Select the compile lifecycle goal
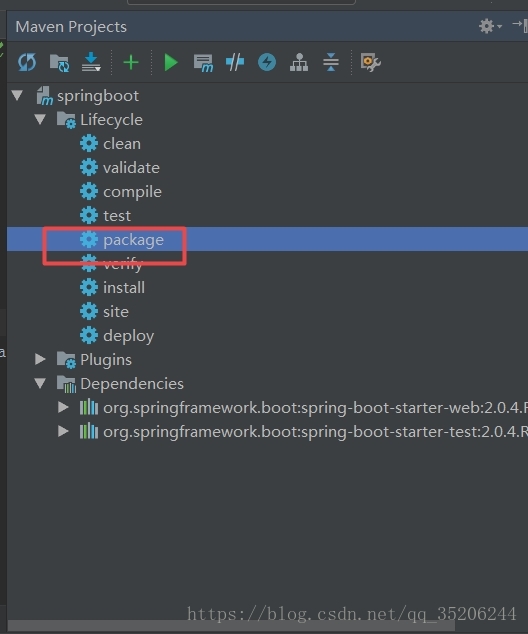 click(132, 192)
